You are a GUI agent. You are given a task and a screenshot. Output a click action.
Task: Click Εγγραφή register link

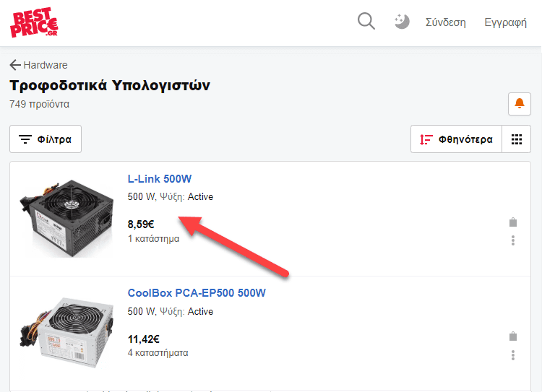tap(505, 22)
